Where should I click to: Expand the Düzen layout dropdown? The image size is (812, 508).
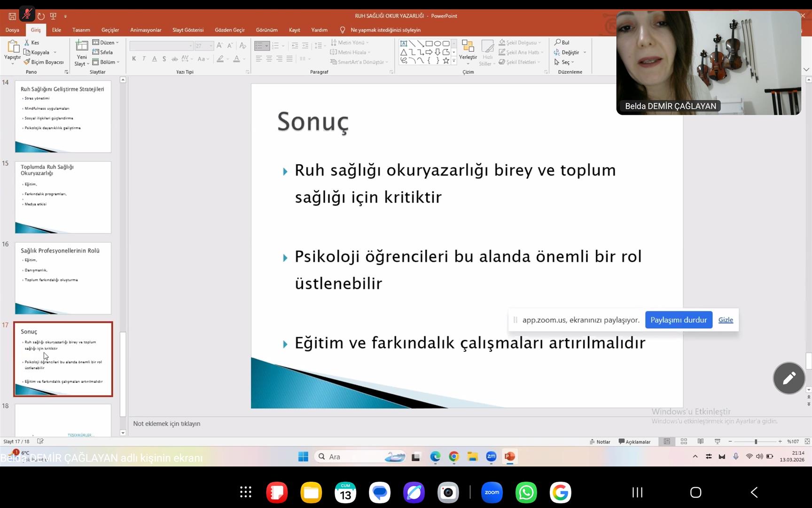pyautogui.click(x=106, y=42)
